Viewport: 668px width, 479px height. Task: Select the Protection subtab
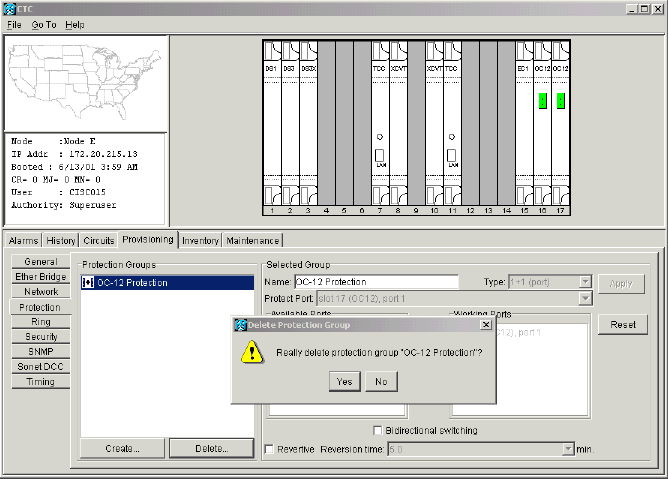40,307
